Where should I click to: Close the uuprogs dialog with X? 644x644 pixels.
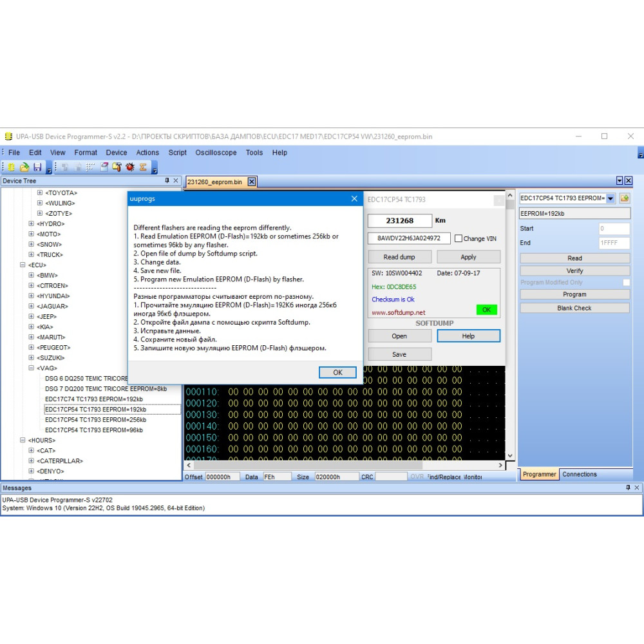(x=354, y=199)
